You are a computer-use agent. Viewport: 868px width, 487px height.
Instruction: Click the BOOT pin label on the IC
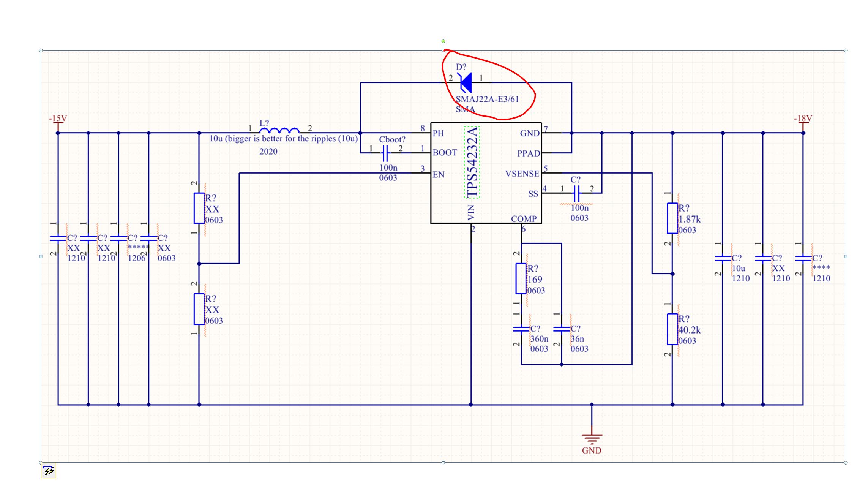pyautogui.click(x=445, y=153)
